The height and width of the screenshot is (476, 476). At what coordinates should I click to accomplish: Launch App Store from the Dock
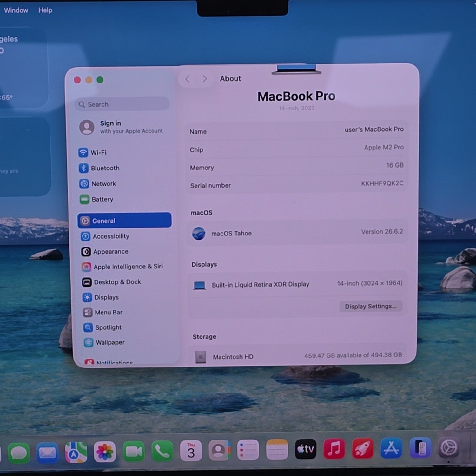click(x=391, y=448)
